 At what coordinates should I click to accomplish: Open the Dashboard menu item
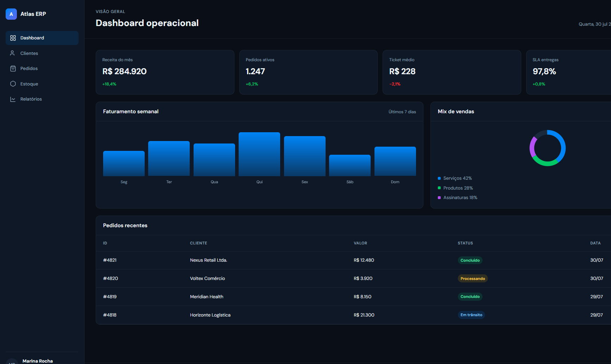coord(42,38)
